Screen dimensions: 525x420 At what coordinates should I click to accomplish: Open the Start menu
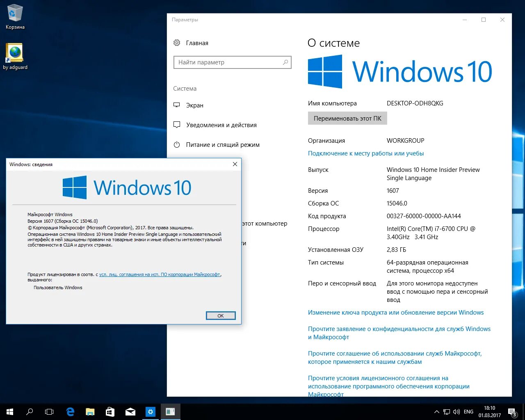click(10, 412)
